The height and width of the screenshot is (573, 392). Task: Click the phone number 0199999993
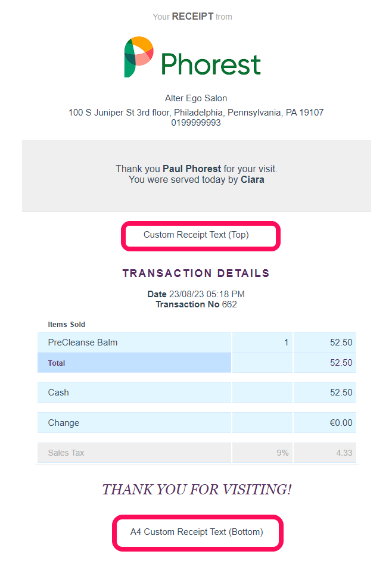tap(196, 123)
